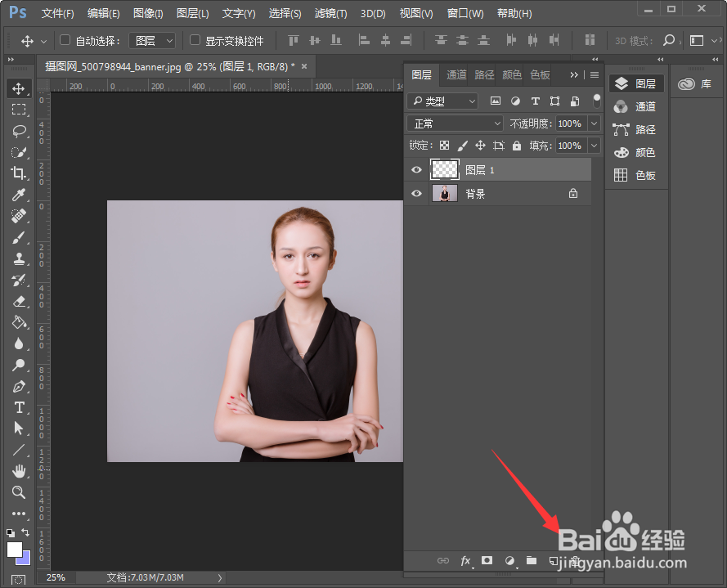
Task: Select the Dodge tool
Action: click(19, 365)
